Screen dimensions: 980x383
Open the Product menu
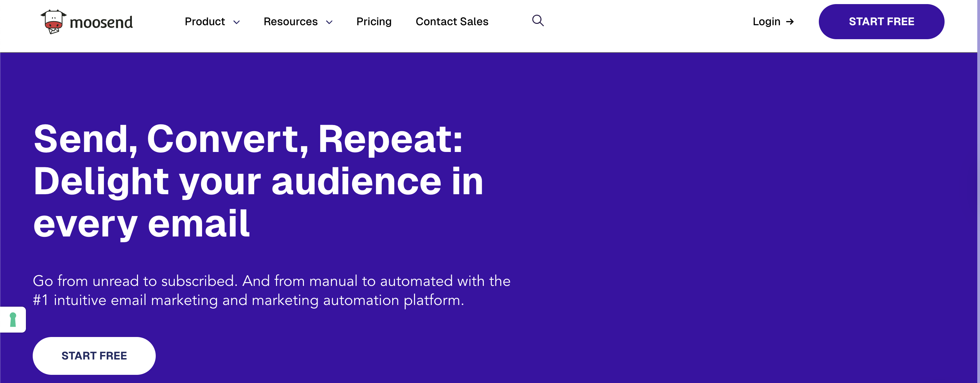tap(205, 22)
